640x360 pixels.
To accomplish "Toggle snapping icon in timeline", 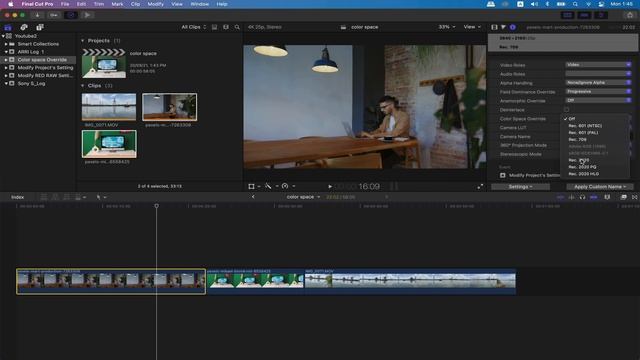I will 594,197.
